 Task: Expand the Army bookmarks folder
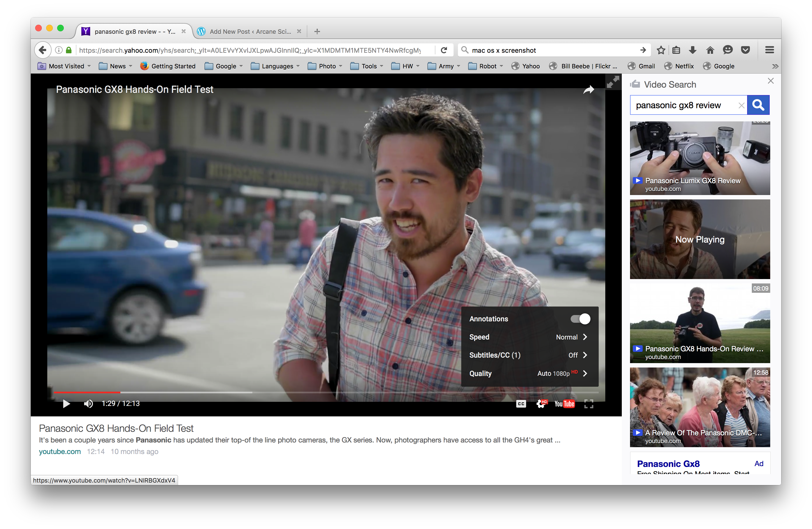coord(444,66)
